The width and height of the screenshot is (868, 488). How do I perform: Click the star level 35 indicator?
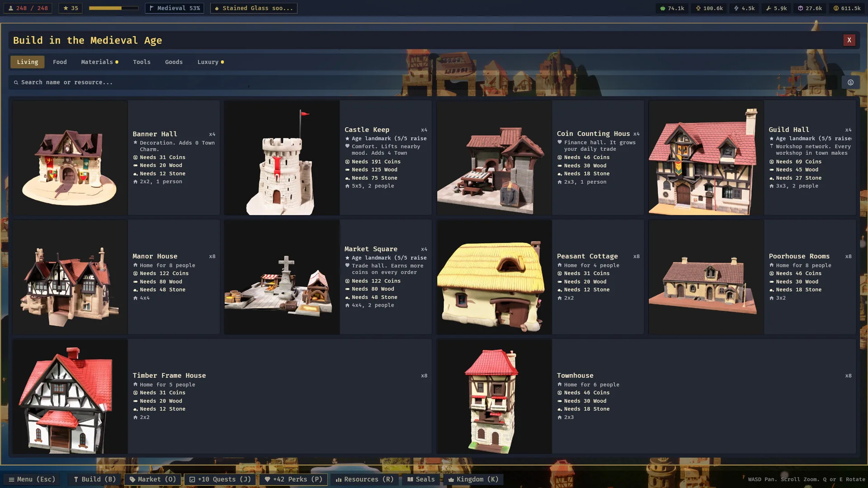71,8
